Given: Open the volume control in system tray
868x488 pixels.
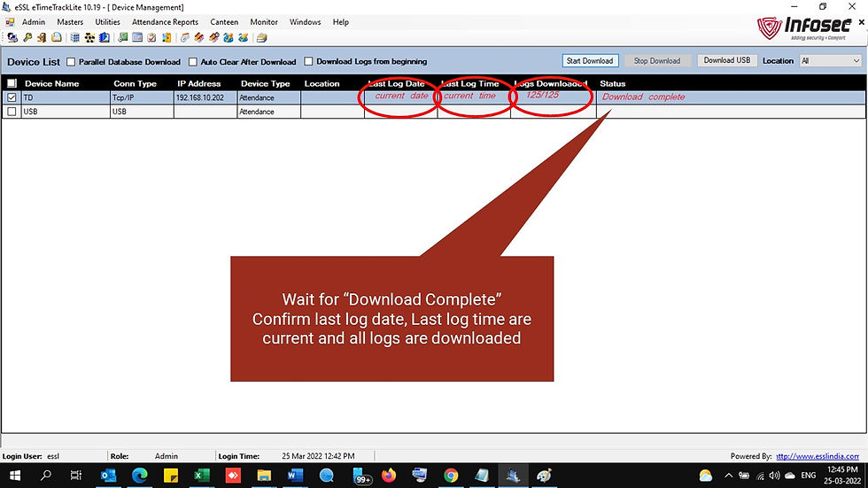Looking at the screenshot, I should pyautogui.click(x=774, y=476).
